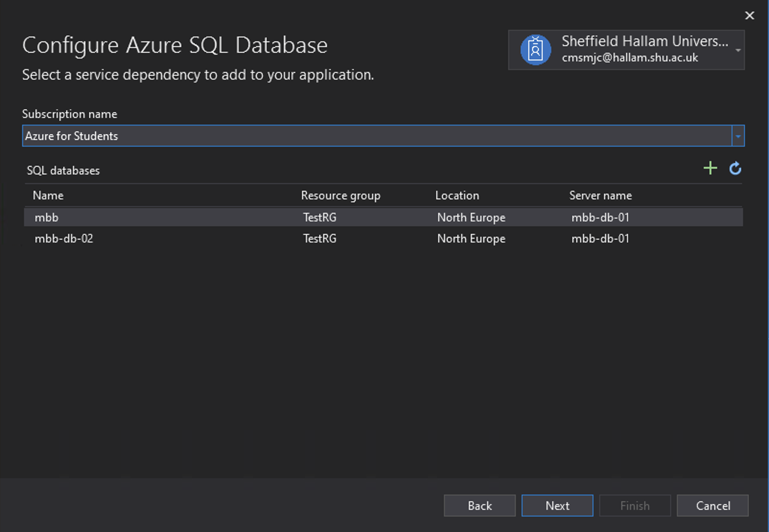Click the Sheffield Hallam University account avatar
Image resolution: width=769 pixels, height=532 pixels.
(535, 49)
